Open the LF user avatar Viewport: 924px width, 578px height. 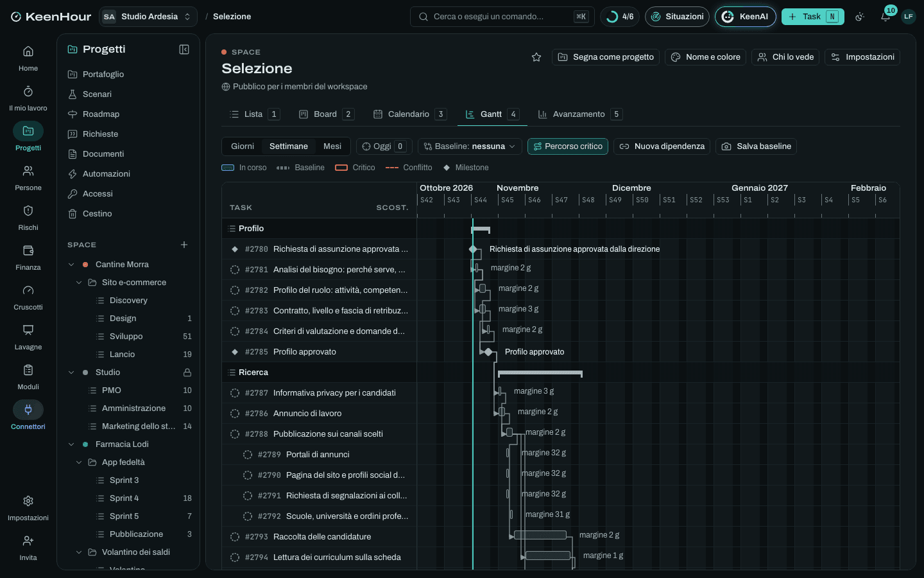908,17
